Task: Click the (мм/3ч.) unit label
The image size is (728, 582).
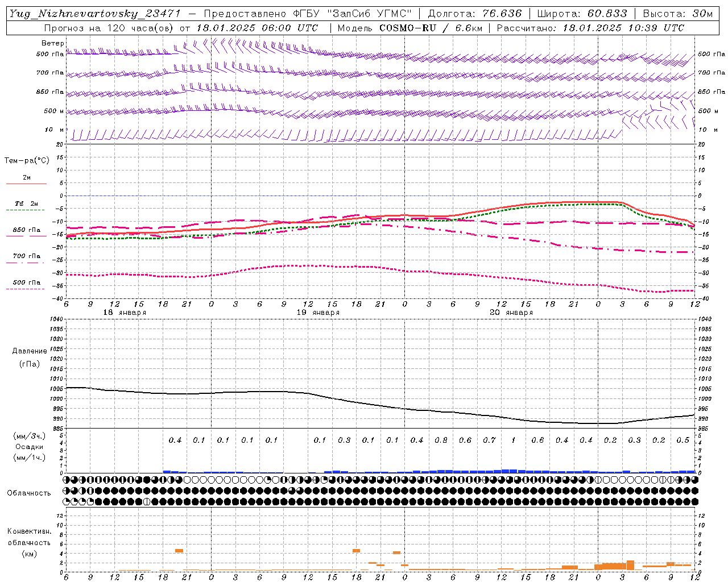Action: pos(30,436)
